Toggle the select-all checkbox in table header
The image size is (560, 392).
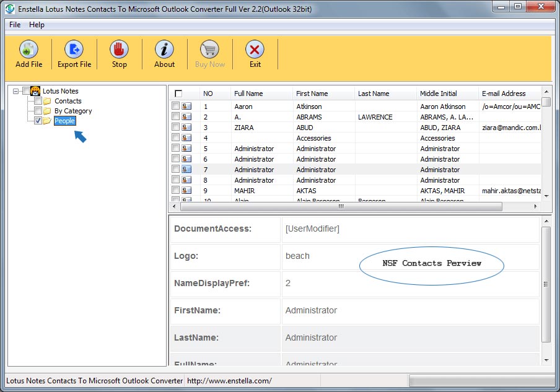tap(178, 94)
